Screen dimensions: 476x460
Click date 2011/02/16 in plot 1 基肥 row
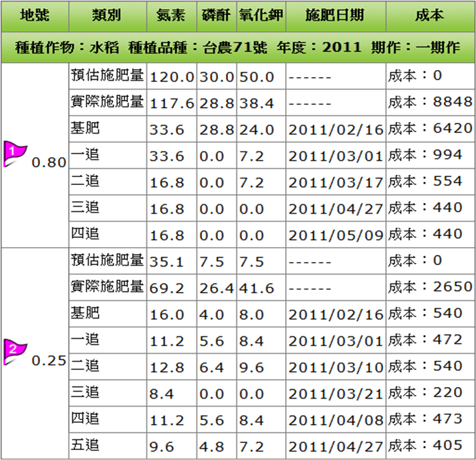click(336, 130)
